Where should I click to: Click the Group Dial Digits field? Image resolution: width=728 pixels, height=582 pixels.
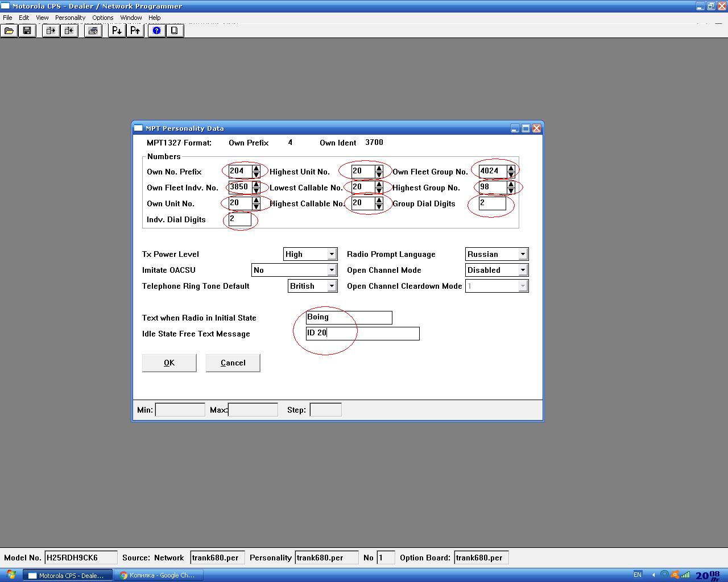tap(493, 203)
